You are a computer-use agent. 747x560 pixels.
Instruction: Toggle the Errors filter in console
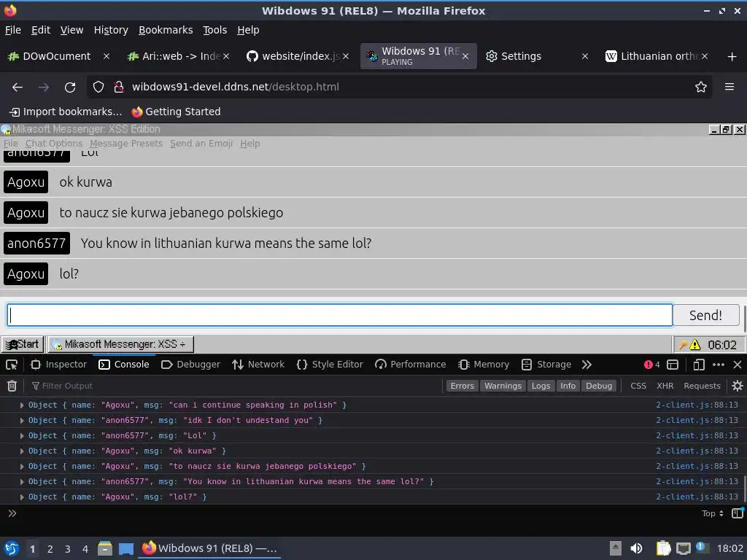[x=462, y=386]
